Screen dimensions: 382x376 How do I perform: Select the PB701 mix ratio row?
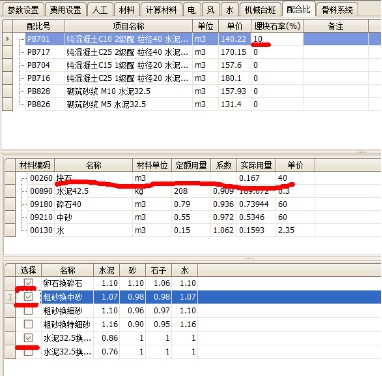coord(190,39)
